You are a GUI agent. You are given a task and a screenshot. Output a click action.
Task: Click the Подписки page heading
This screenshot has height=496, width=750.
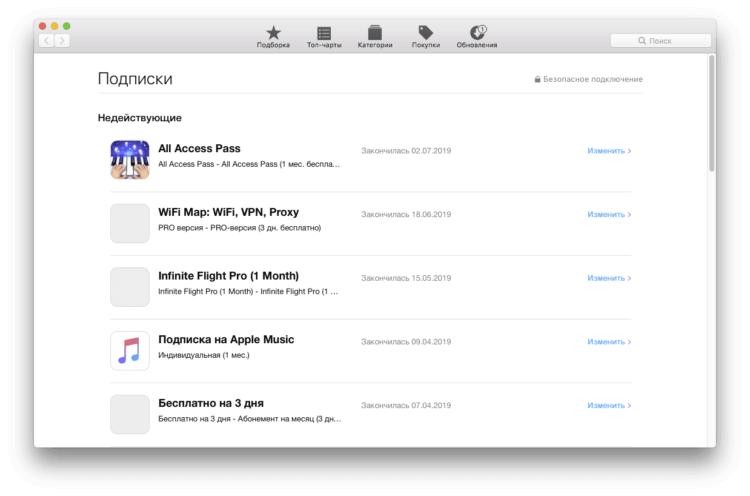pos(135,78)
